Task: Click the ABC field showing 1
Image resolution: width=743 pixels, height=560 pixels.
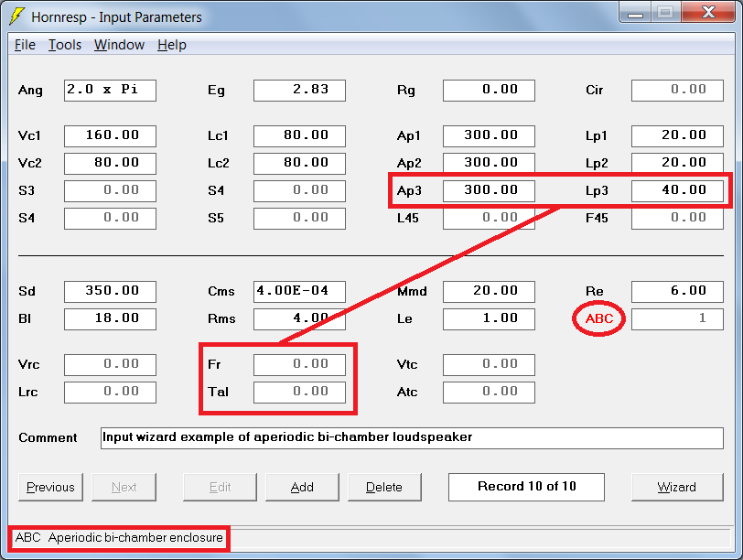Action: pos(677,318)
